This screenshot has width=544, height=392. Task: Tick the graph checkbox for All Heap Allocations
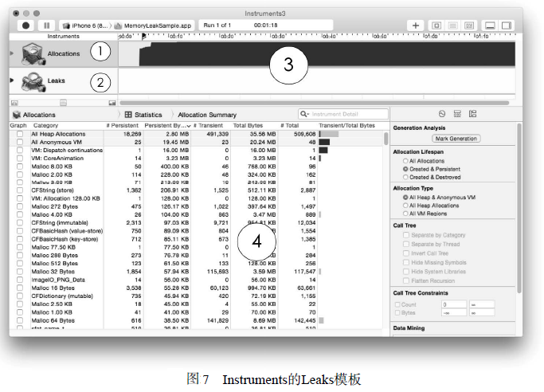click(x=20, y=135)
